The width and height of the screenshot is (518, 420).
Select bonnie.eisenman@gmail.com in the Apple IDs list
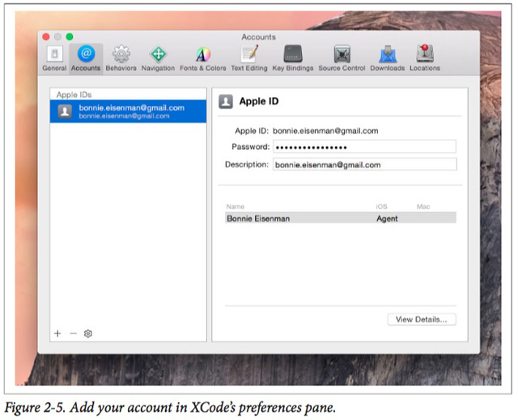point(128,112)
